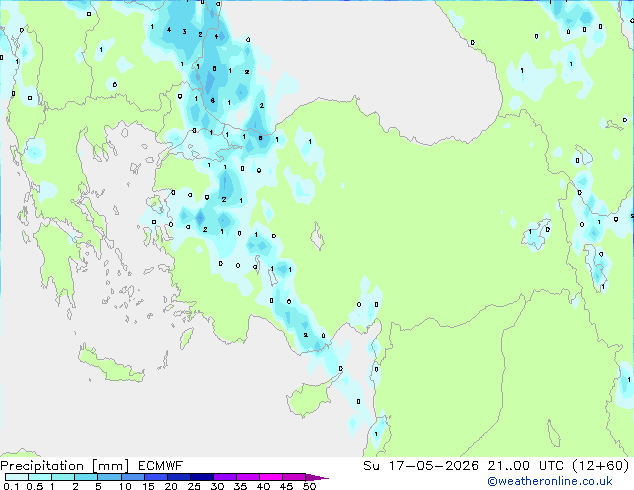Click the Cyprus island on the map

coord(309,398)
